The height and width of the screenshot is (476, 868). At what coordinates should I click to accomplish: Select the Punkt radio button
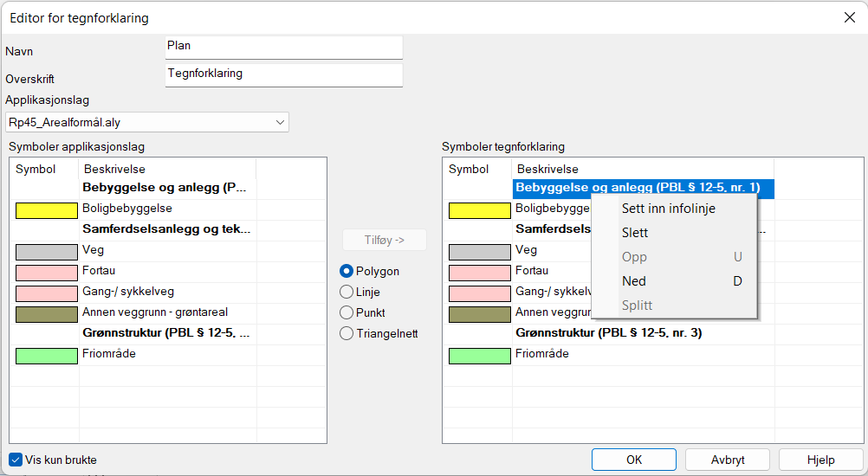coord(347,313)
